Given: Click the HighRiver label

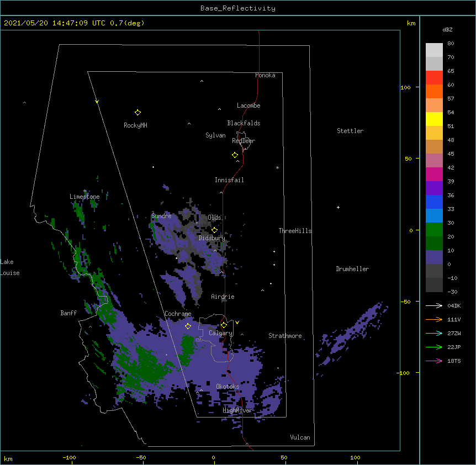Looking at the screenshot, I should (237, 410).
